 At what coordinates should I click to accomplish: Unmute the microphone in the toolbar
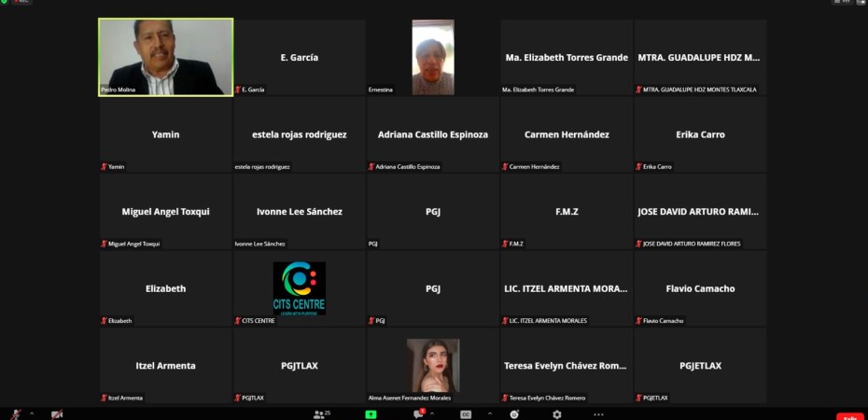[15, 414]
